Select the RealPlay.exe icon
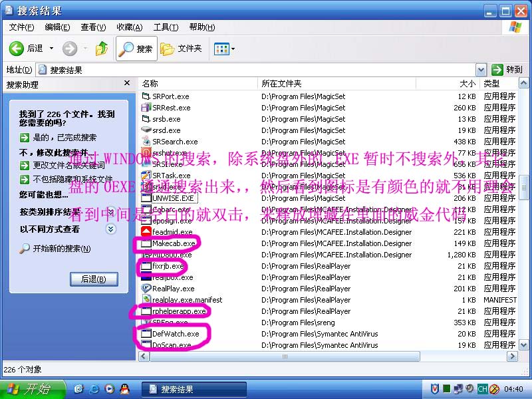Viewport: 532px width, 399px height. coord(146,289)
